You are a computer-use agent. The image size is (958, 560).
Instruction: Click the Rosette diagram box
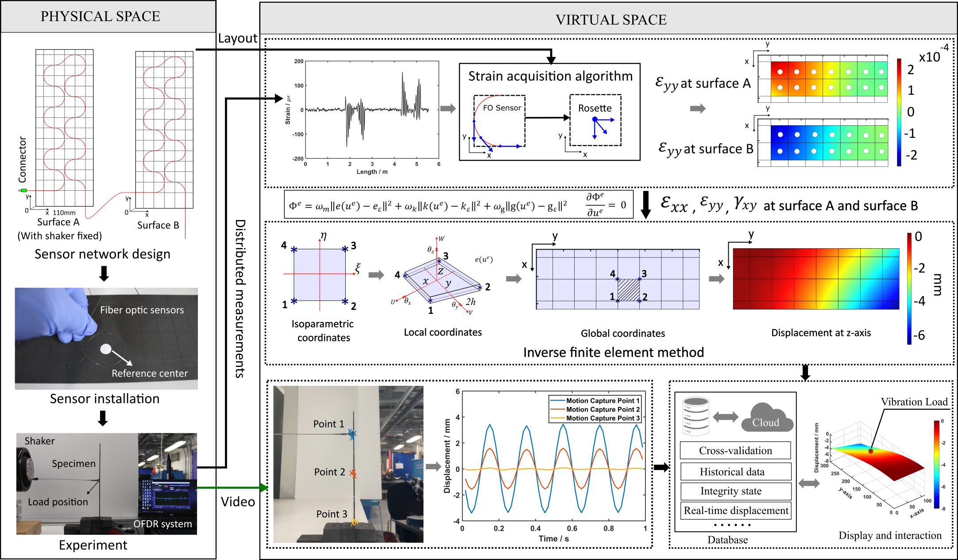595,120
